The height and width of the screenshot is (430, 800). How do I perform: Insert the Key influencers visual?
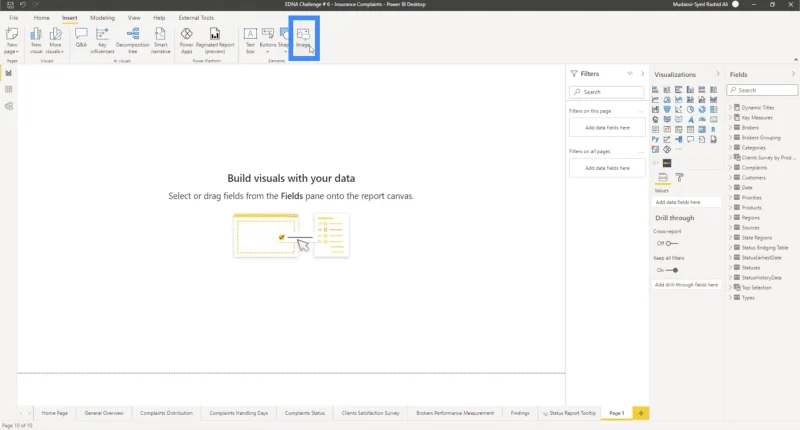[102, 41]
